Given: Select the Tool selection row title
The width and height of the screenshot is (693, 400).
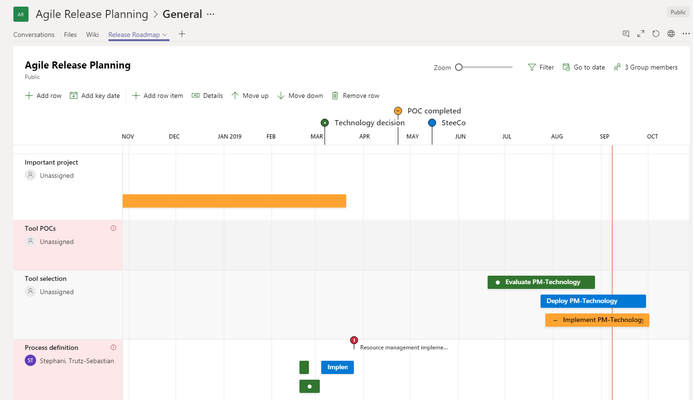Looking at the screenshot, I should (x=46, y=278).
